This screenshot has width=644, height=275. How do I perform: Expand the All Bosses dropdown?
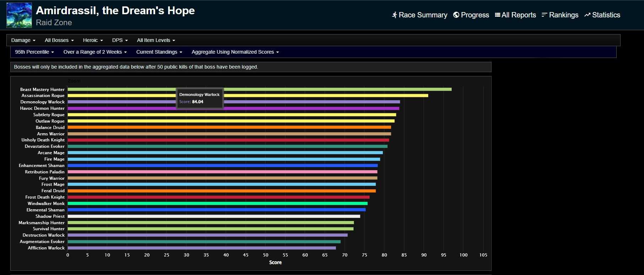(59, 40)
